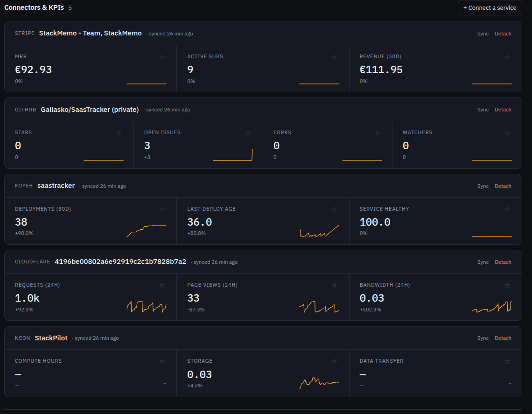Star the Watchers metric

coord(507,133)
